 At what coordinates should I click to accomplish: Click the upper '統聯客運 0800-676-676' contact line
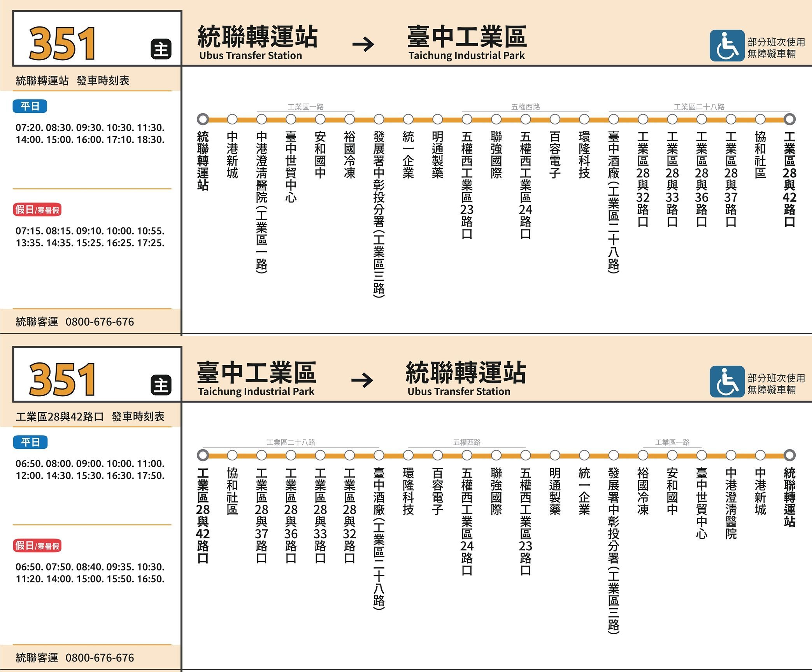tap(75, 322)
